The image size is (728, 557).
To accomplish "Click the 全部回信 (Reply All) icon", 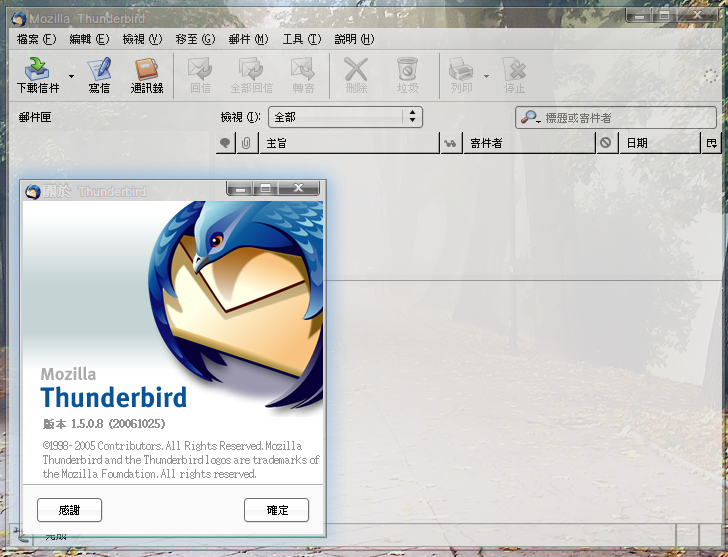I will pyautogui.click(x=251, y=69).
